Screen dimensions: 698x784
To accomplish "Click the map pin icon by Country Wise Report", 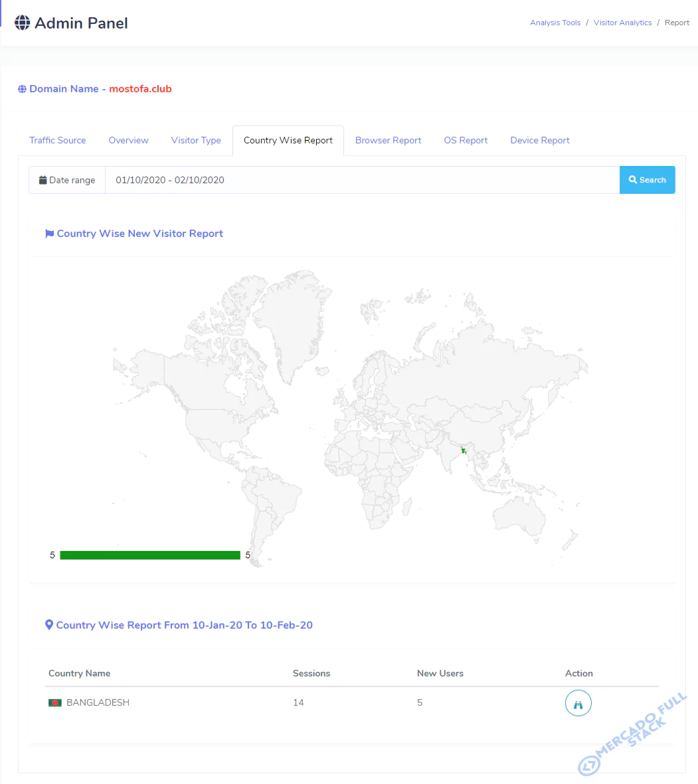I will click(49, 625).
